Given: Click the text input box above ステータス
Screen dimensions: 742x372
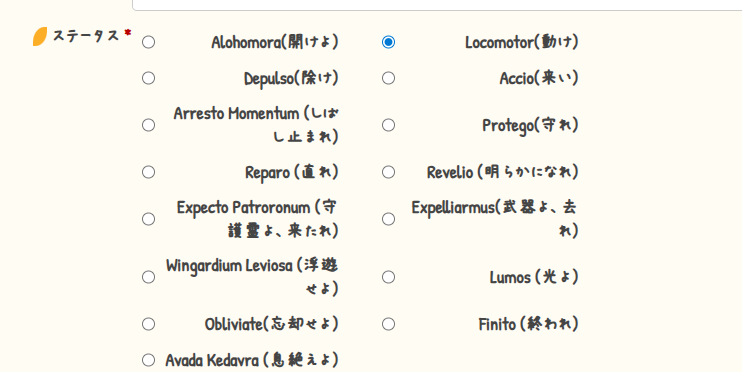Looking at the screenshot, I should (437, 5).
